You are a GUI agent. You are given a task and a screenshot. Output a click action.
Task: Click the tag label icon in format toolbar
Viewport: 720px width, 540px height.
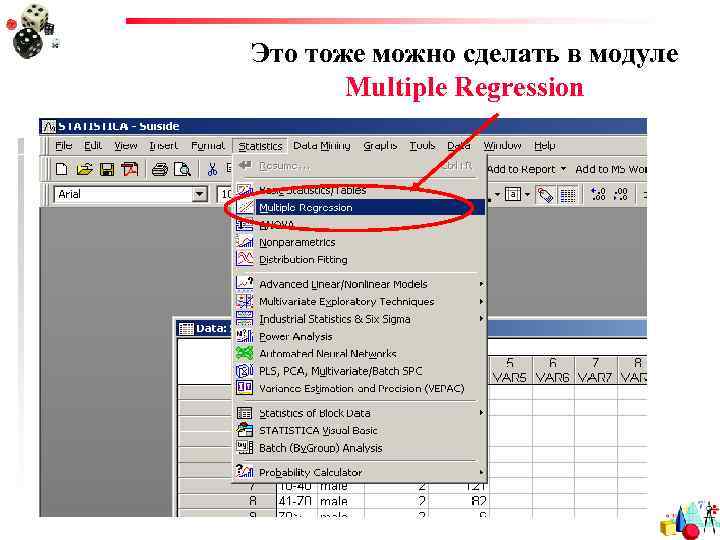tap(545, 195)
